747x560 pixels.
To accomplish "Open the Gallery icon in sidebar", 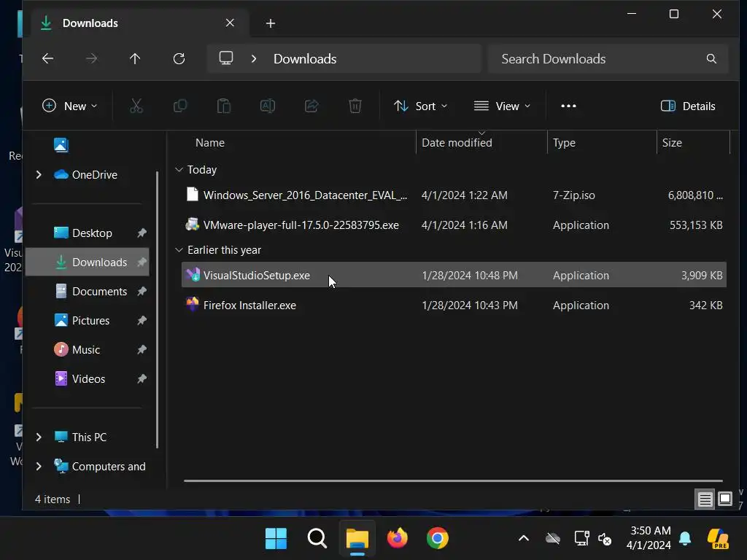I will pyautogui.click(x=61, y=144).
